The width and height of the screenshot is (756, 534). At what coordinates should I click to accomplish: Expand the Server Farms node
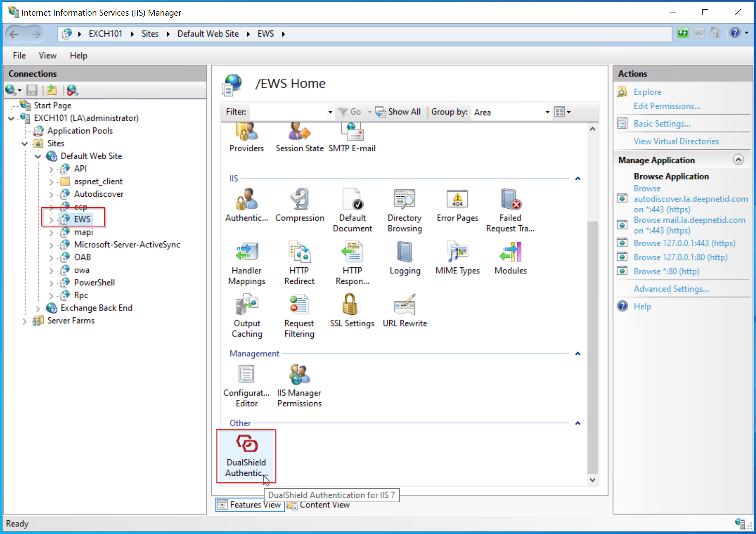point(25,321)
